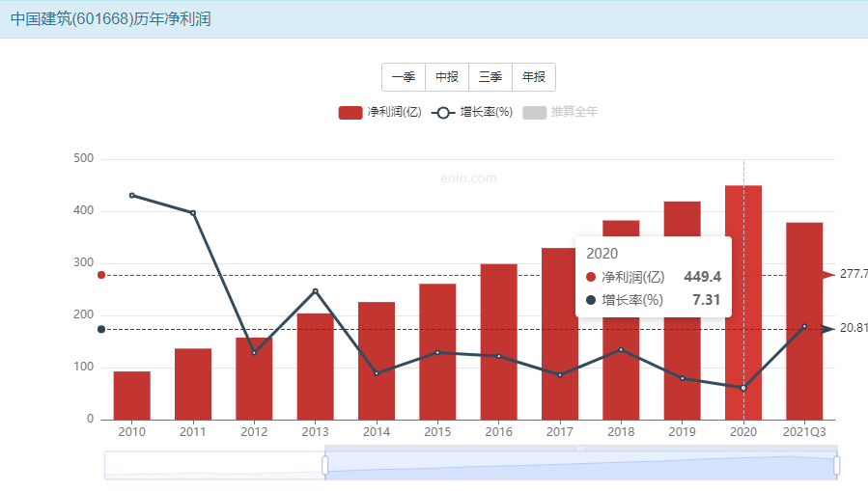Click the left data zoom slider handle
Screen dimensions: 868x491
(325, 465)
